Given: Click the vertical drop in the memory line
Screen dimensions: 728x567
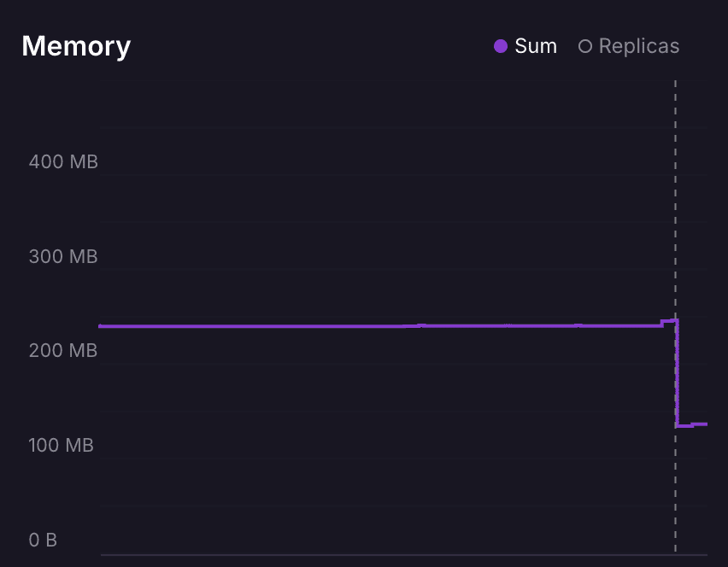Looking at the screenshot, I should pyautogui.click(x=678, y=376).
